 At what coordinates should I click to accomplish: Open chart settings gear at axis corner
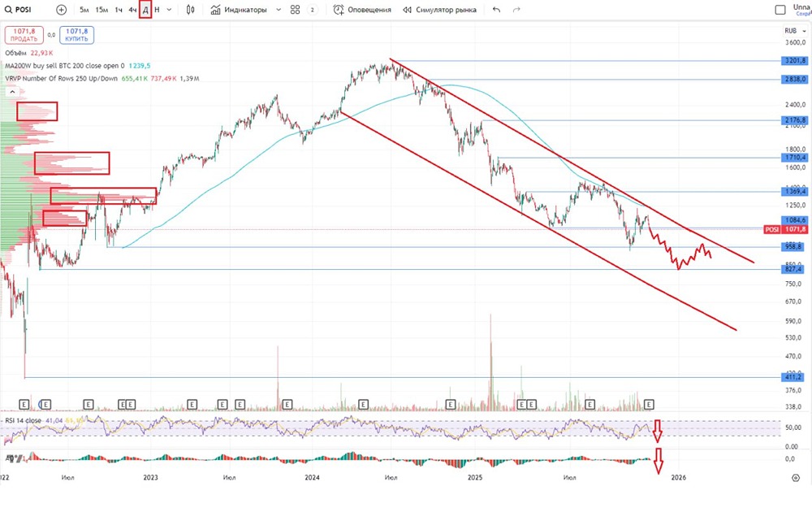click(x=796, y=478)
